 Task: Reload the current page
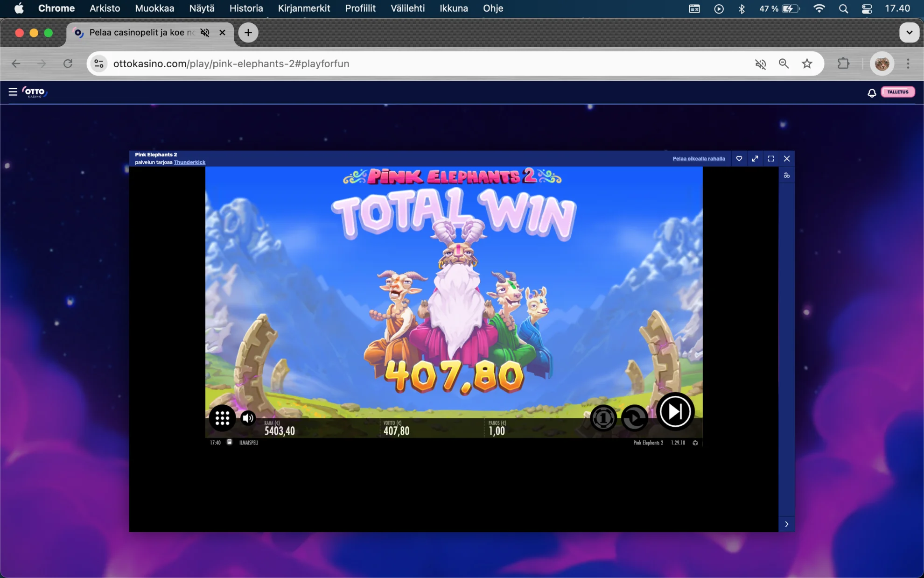tap(68, 64)
